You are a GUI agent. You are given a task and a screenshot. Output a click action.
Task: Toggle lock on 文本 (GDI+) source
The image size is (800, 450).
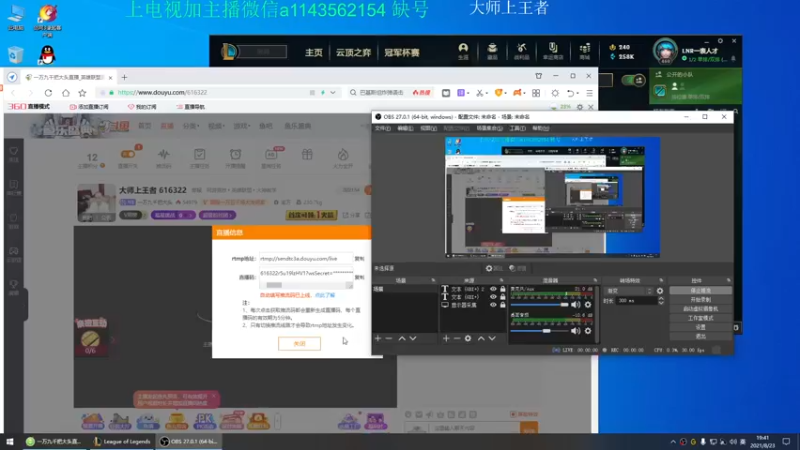tap(503, 297)
